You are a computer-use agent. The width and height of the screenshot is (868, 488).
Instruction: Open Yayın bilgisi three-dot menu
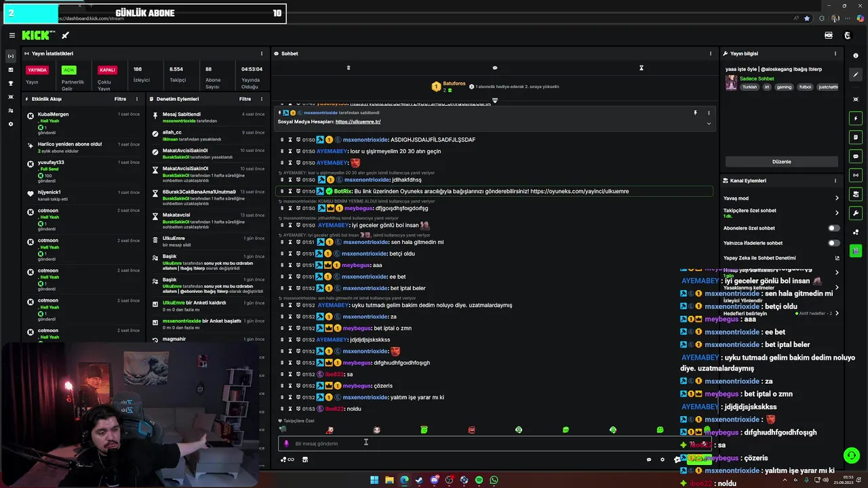coord(835,54)
